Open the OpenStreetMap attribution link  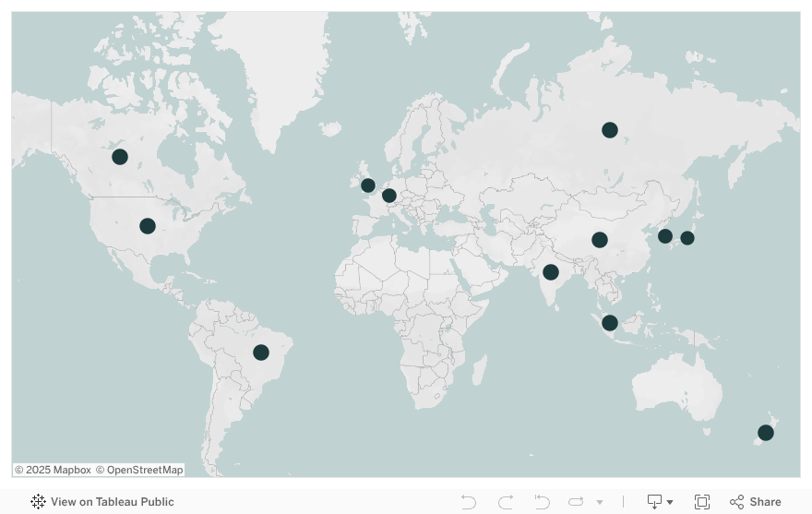coord(139,470)
